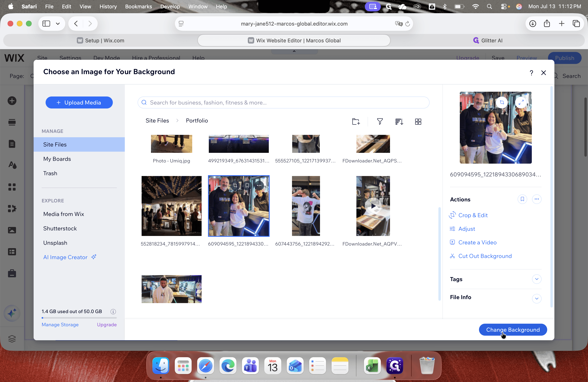Click expand icon on the preview image
Image resolution: width=588 pixels, height=382 pixels.
pyautogui.click(x=521, y=102)
